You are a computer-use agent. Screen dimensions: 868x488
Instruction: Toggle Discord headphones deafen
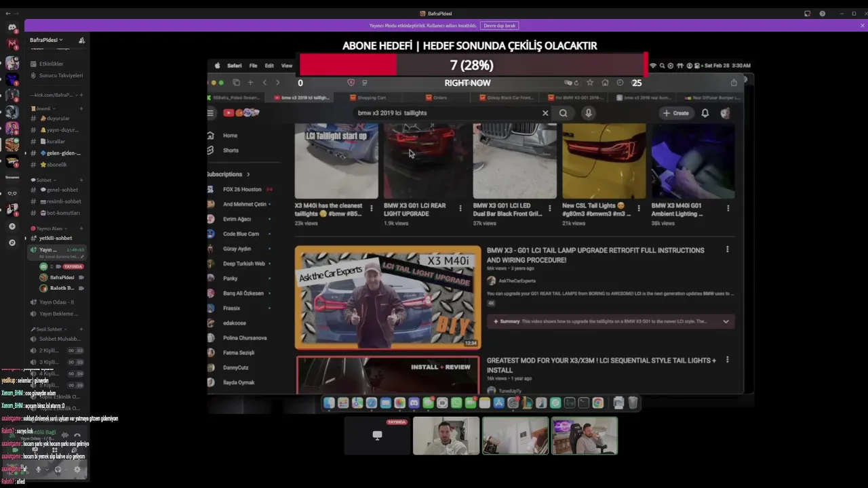pos(58,469)
